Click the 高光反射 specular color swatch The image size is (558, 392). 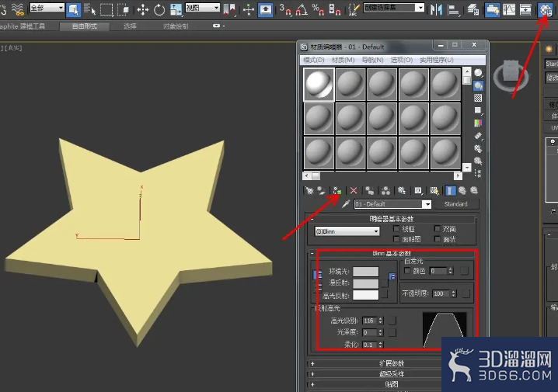tap(366, 295)
